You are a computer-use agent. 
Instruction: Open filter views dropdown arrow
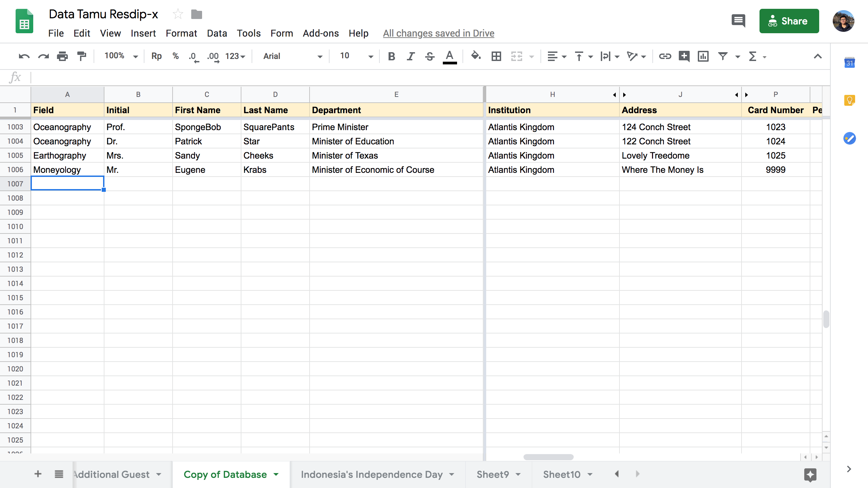click(x=738, y=57)
